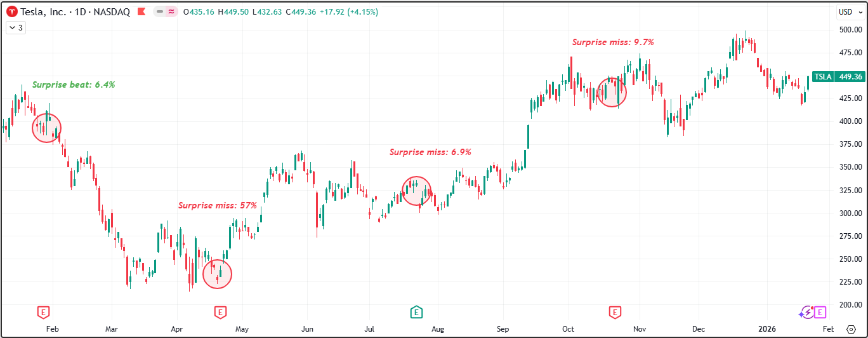Click the Sep time axis label
The width and height of the screenshot is (868, 338).
click(503, 329)
